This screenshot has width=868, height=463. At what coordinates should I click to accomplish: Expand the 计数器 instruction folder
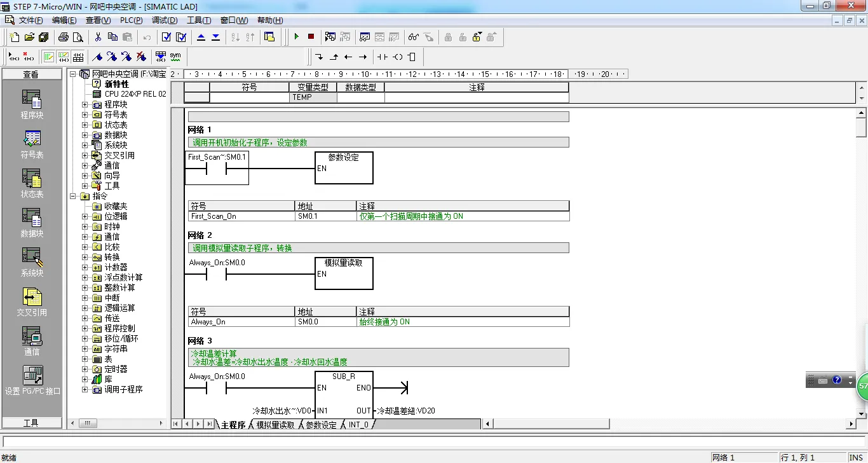85,267
